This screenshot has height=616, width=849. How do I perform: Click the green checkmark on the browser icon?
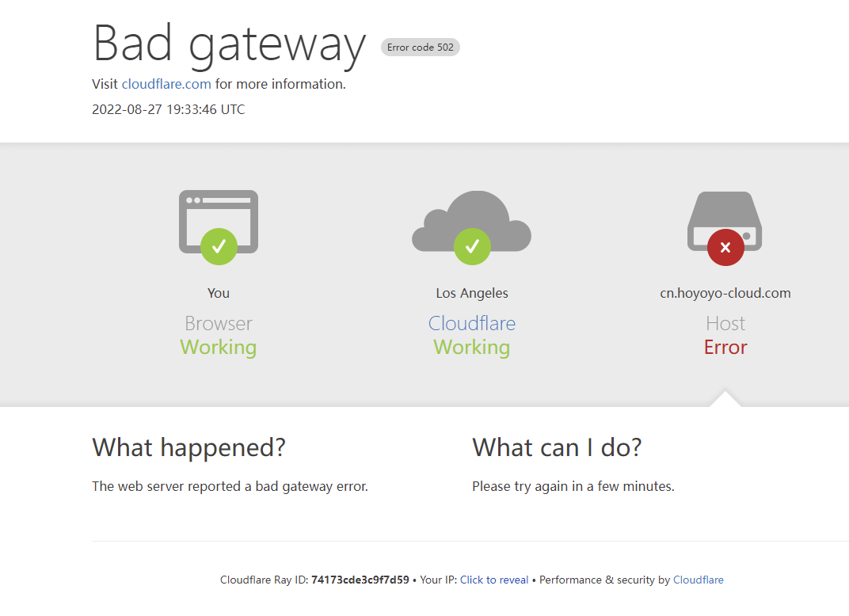219,247
